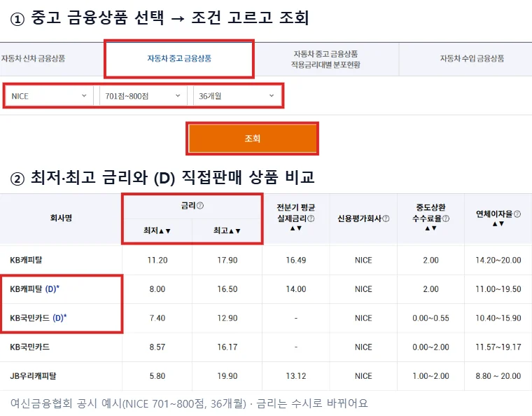This screenshot has height=416, width=532.
Task: Click the 19.90 highest rate cell
Action: coord(227,376)
